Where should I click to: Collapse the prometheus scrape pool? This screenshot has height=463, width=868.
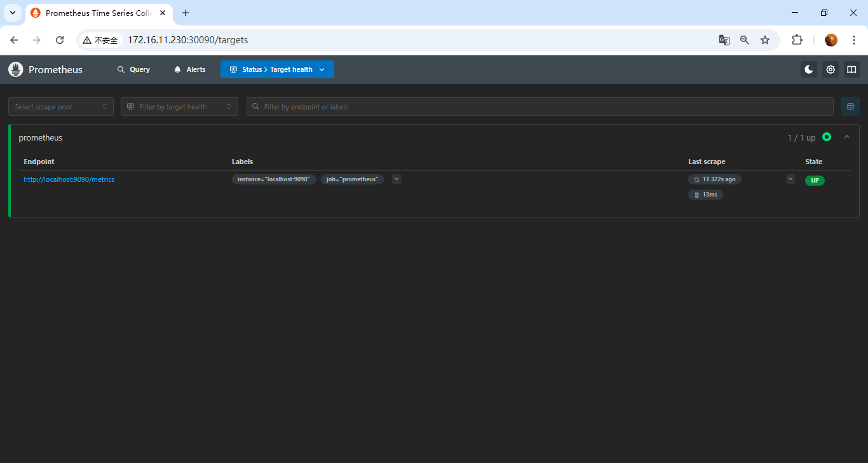pos(846,137)
